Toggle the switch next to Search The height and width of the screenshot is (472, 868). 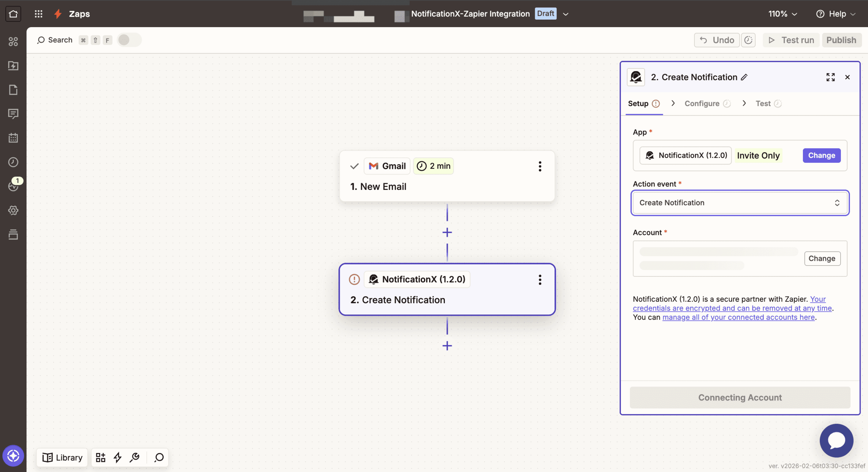point(129,40)
